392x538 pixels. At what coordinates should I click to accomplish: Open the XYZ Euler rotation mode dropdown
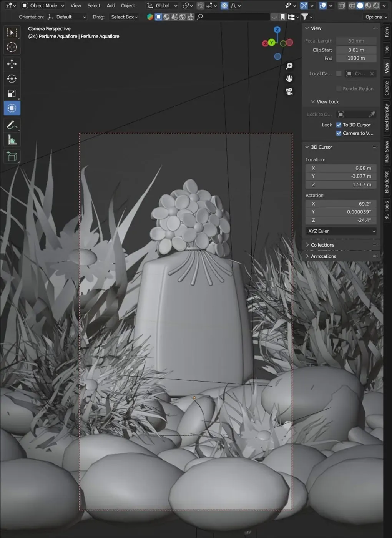(x=341, y=231)
